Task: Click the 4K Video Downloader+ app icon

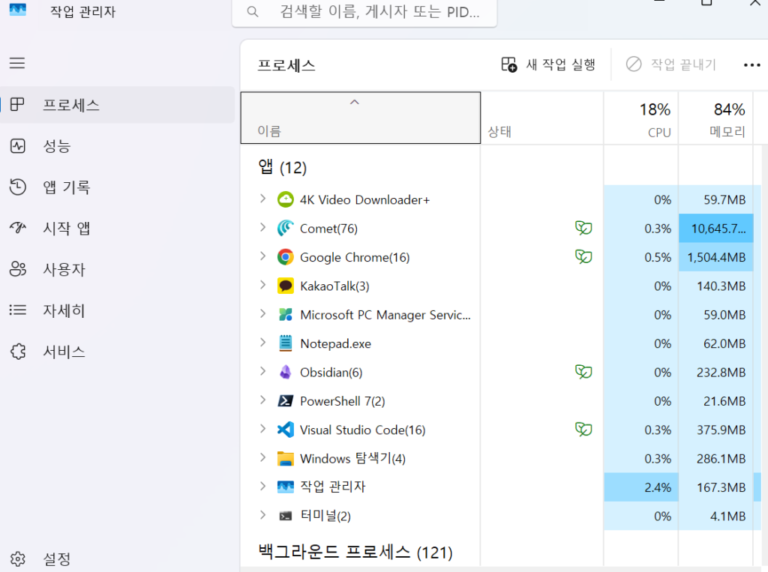Action: pyautogui.click(x=286, y=200)
